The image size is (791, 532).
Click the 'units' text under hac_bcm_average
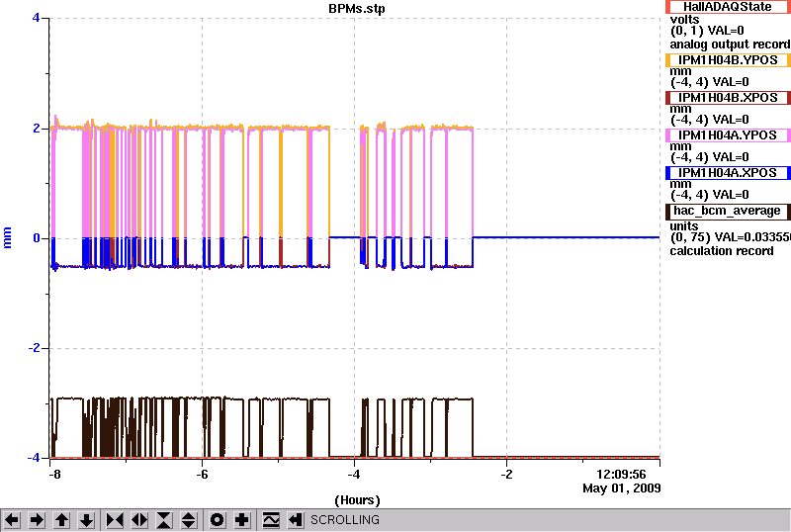coord(684,226)
